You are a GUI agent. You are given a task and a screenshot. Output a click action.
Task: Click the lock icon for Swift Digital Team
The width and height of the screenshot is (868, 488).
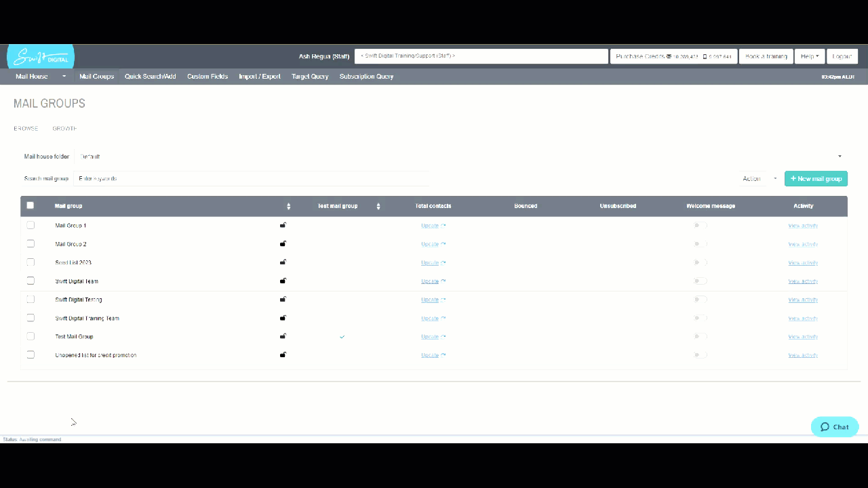283,281
